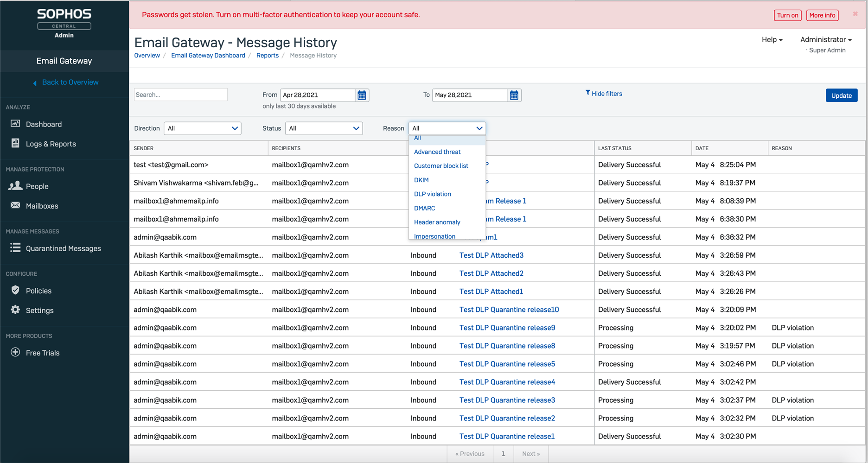Open Test DLP Quarantine release9 message
The image size is (868, 463).
507,328
